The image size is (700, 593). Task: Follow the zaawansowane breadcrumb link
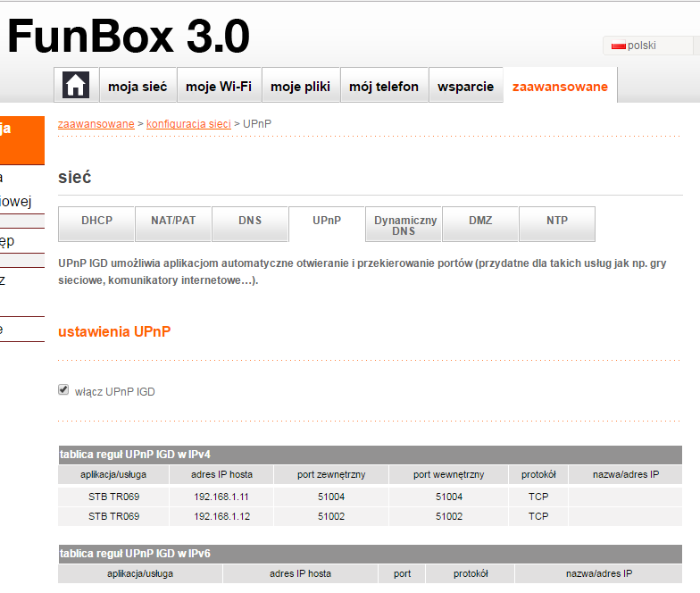coord(96,123)
